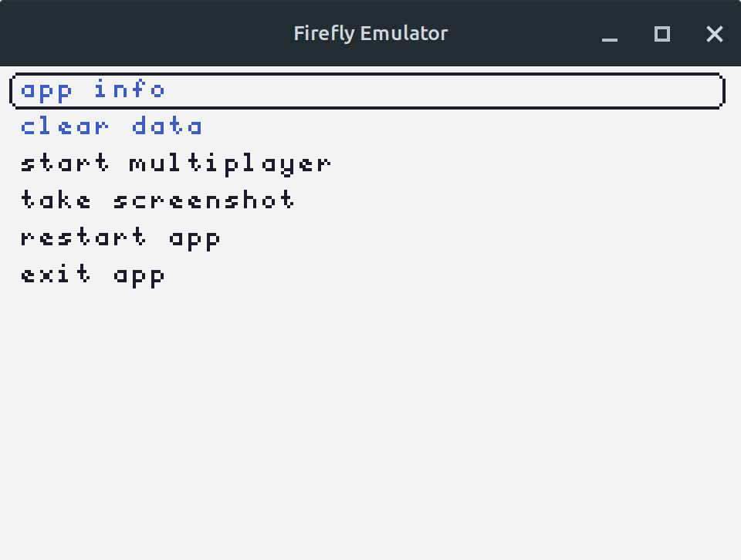Viewport: 741px width, 560px height.
Task: Close the Firefly Emulator window
Action: [714, 34]
